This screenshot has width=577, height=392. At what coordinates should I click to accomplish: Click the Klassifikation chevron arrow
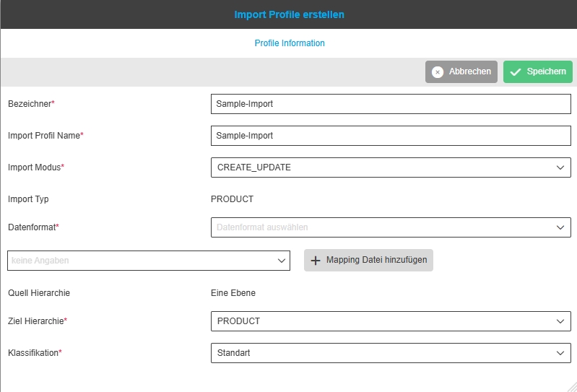click(x=561, y=353)
